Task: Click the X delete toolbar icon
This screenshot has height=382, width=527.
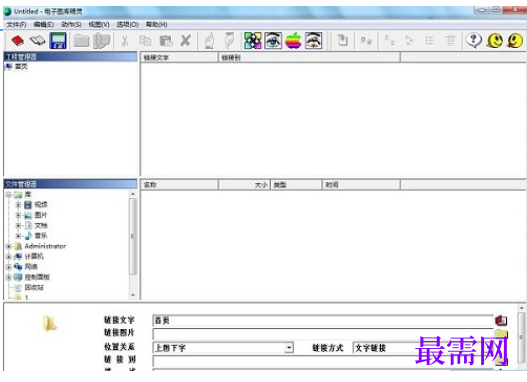Action: pyautogui.click(x=185, y=41)
